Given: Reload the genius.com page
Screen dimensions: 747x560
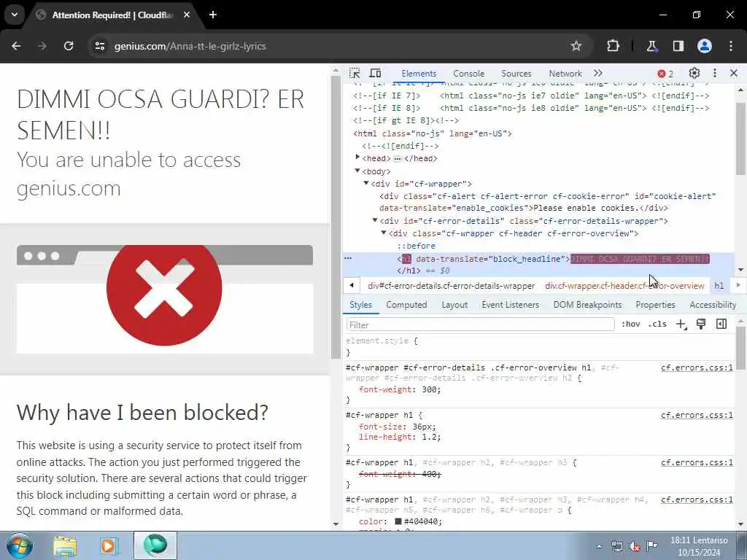Looking at the screenshot, I should click(x=69, y=46).
